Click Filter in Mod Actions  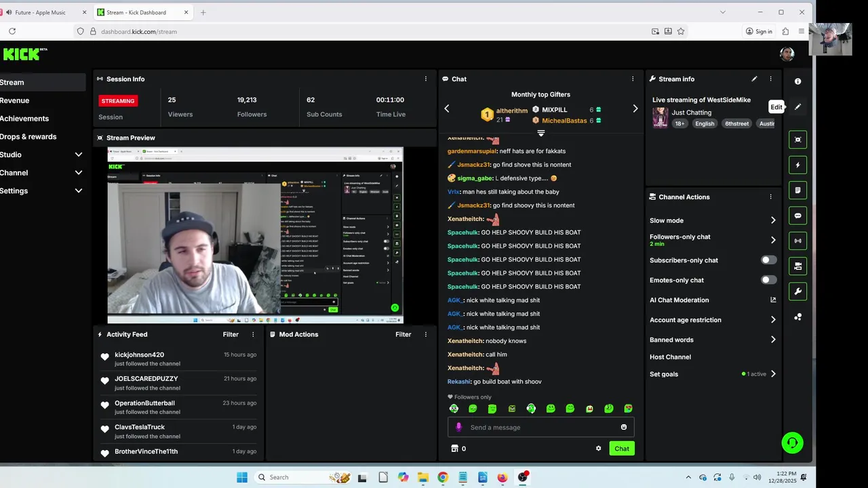(x=403, y=334)
